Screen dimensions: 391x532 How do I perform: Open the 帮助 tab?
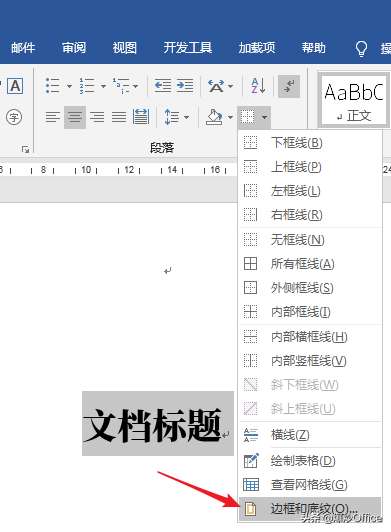point(314,48)
